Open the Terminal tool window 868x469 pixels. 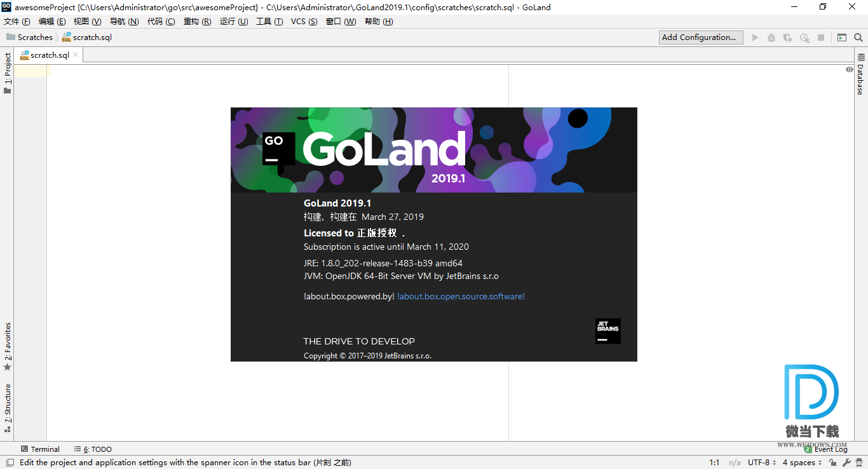coord(40,449)
